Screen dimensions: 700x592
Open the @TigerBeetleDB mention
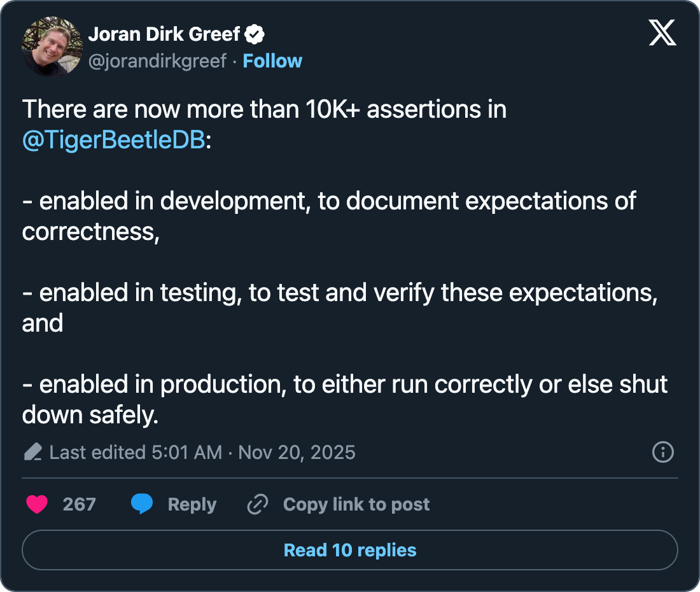click(x=114, y=140)
